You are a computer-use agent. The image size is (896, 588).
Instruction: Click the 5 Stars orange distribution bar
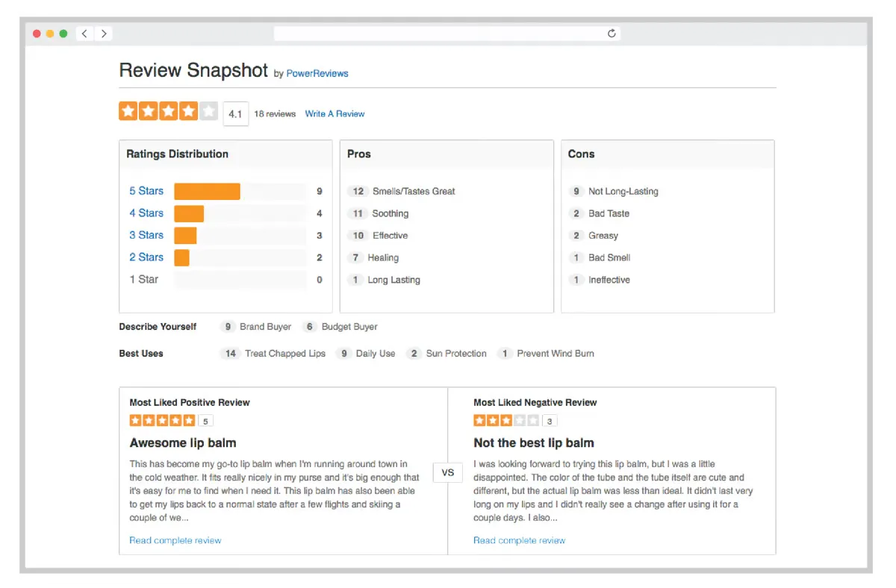(207, 192)
